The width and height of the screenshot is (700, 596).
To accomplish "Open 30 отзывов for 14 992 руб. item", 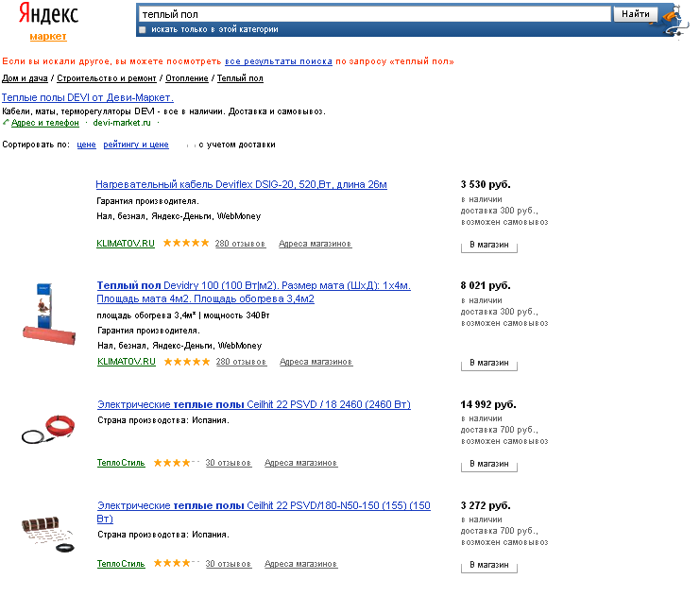I will pyautogui.click(x=228, y=463).
